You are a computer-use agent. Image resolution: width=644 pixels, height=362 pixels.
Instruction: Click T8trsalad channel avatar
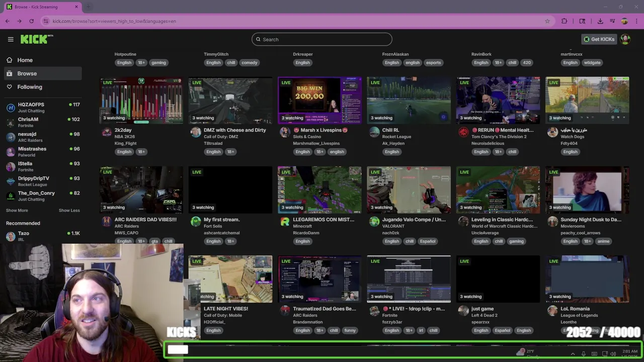pyautogui.click(x=196, y=132)
